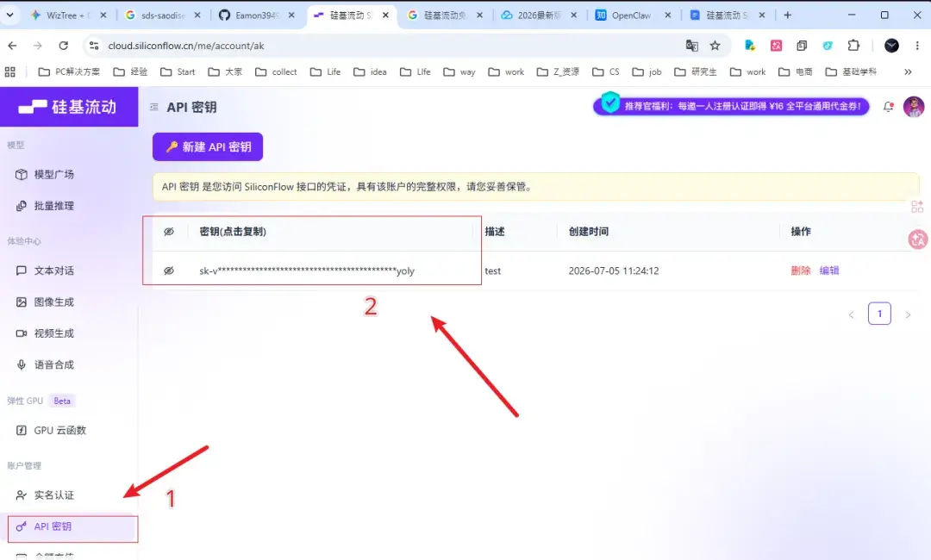Screen dimensions: 931x560
Task: Click the address bar URL
Action: click(186, 46)
